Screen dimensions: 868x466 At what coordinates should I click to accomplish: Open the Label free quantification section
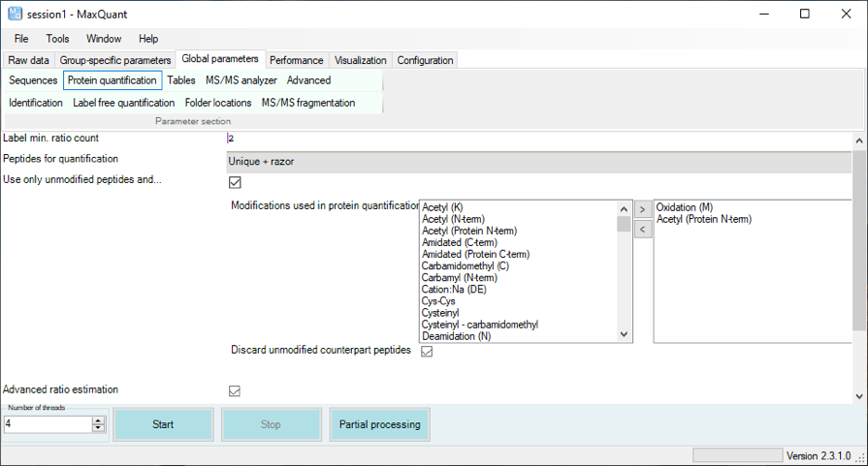click(123, 103)
